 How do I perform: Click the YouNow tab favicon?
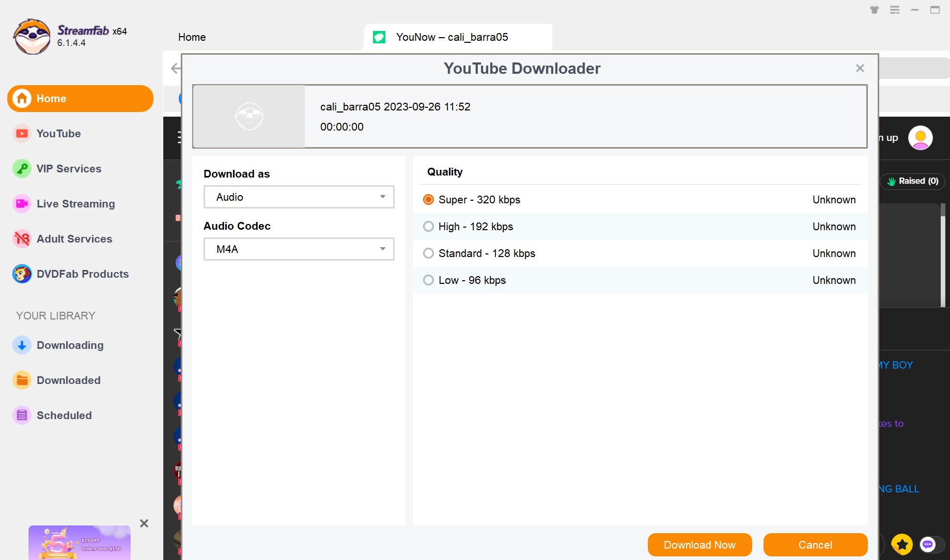(379, 37)
